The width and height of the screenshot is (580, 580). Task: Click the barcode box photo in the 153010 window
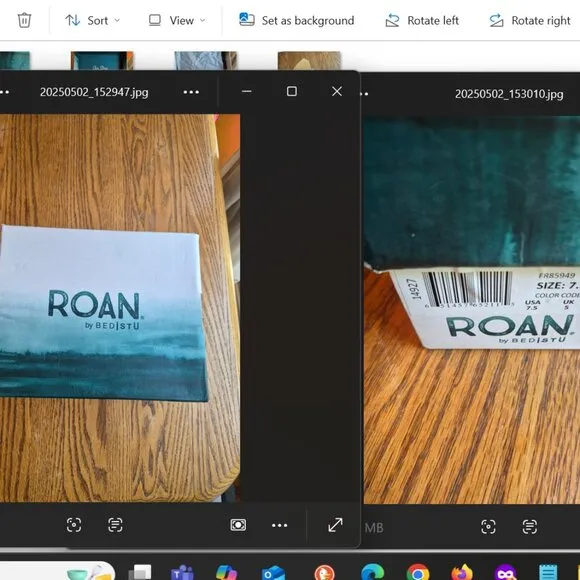472,310
